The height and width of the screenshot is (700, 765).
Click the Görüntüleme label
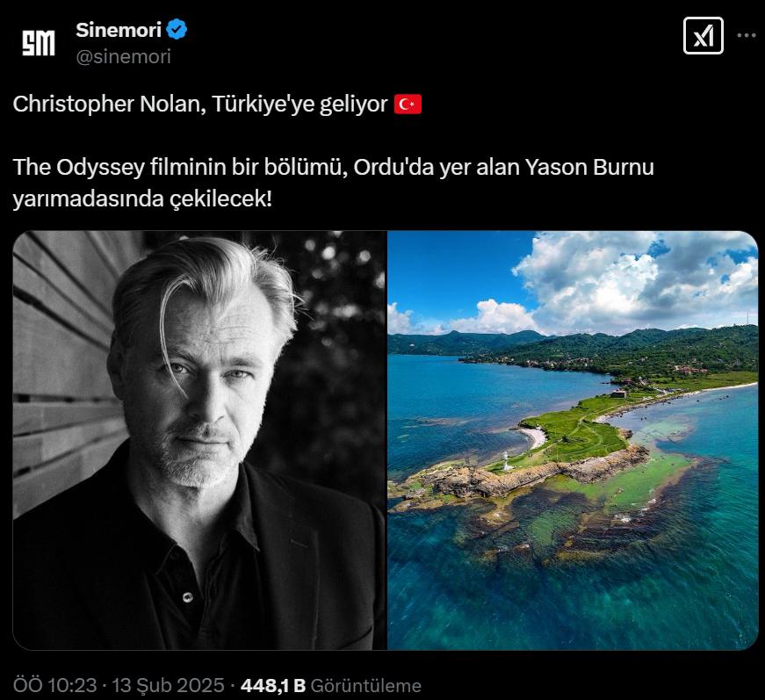[x=366, y=685]
